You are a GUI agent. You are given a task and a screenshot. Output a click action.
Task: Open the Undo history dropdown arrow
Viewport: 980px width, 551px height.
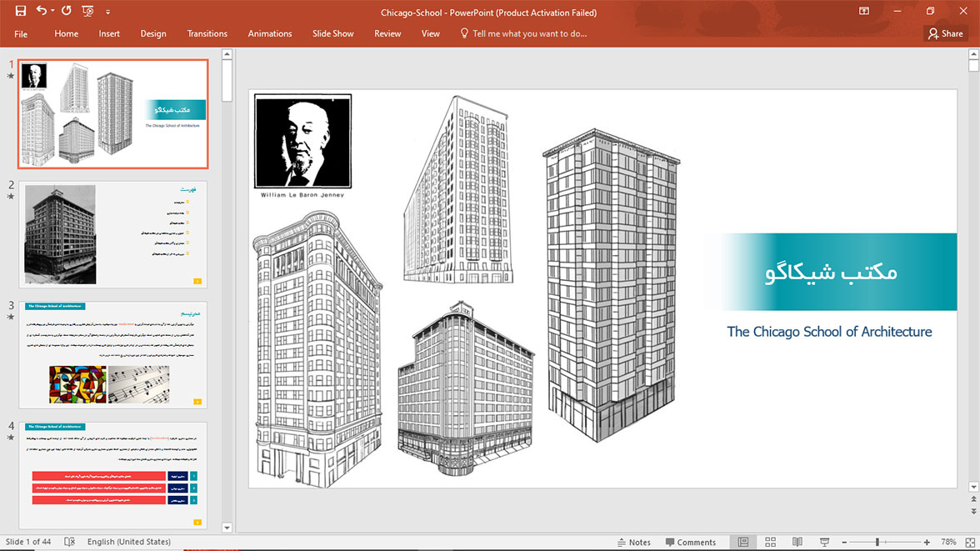tap(52, 11)
